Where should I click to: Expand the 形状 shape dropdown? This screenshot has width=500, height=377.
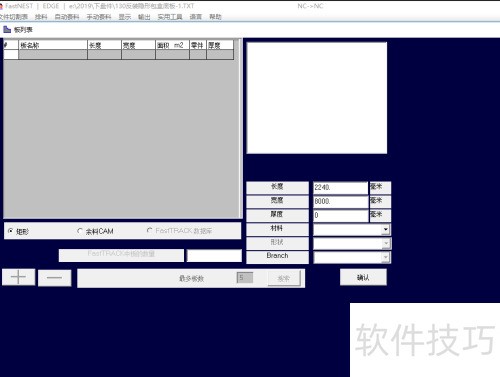click(x=386, y=243)
